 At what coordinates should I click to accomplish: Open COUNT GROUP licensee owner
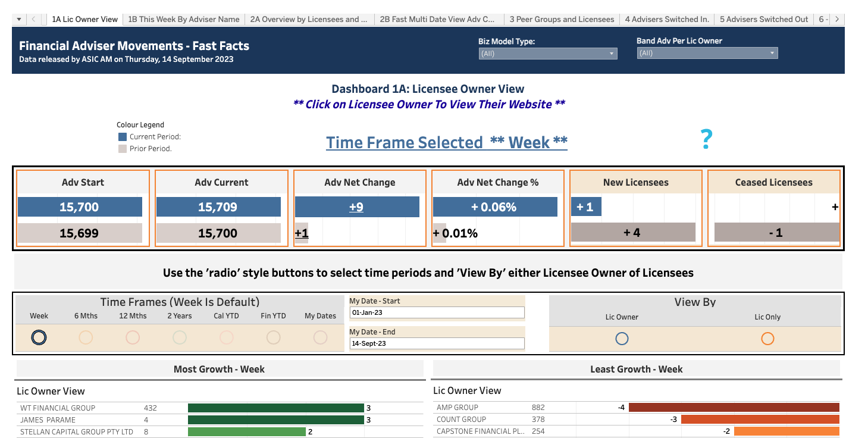(x=462, y=420)
